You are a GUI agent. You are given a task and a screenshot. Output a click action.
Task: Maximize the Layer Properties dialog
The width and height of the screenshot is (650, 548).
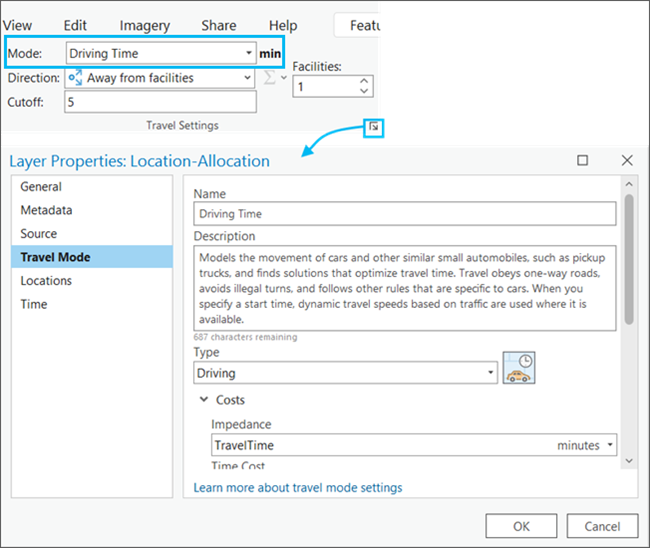click(x=583, y=160)
